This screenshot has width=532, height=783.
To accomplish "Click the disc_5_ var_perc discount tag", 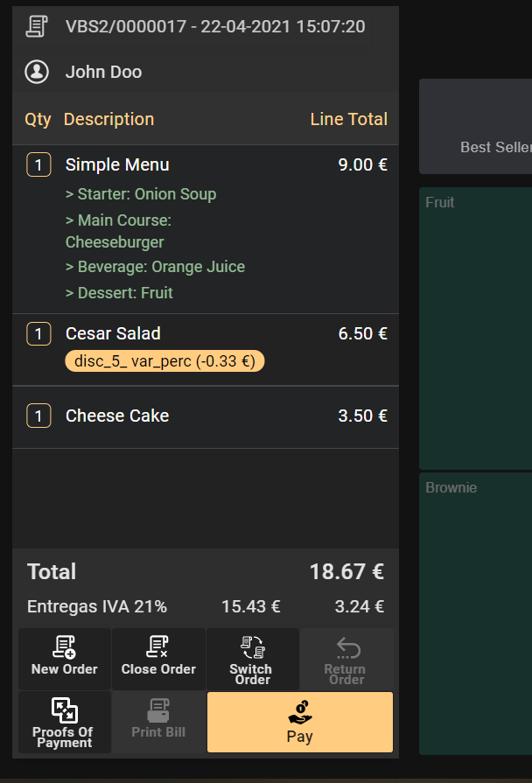I will click(x=165, y=360).
